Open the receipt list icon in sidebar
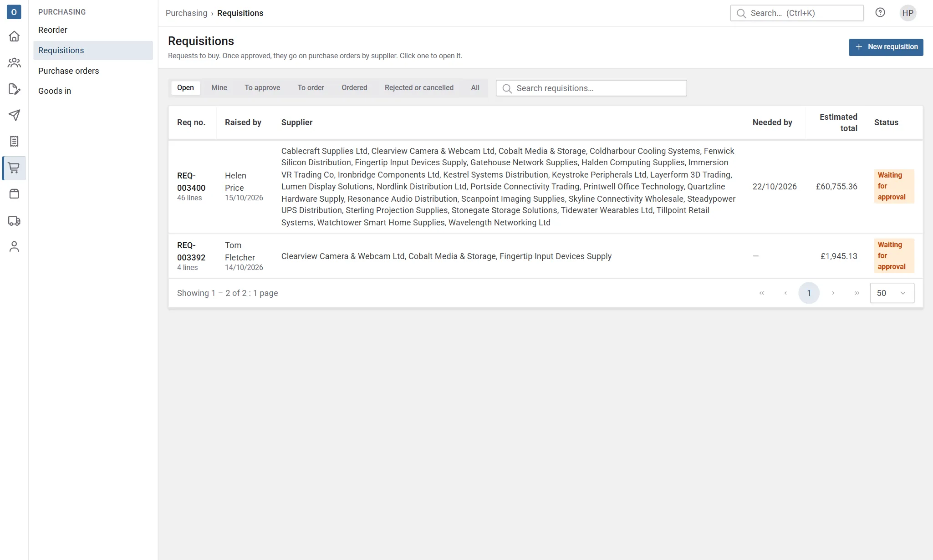Viewport: 933px width, 560px height. [x=14, y=142]
